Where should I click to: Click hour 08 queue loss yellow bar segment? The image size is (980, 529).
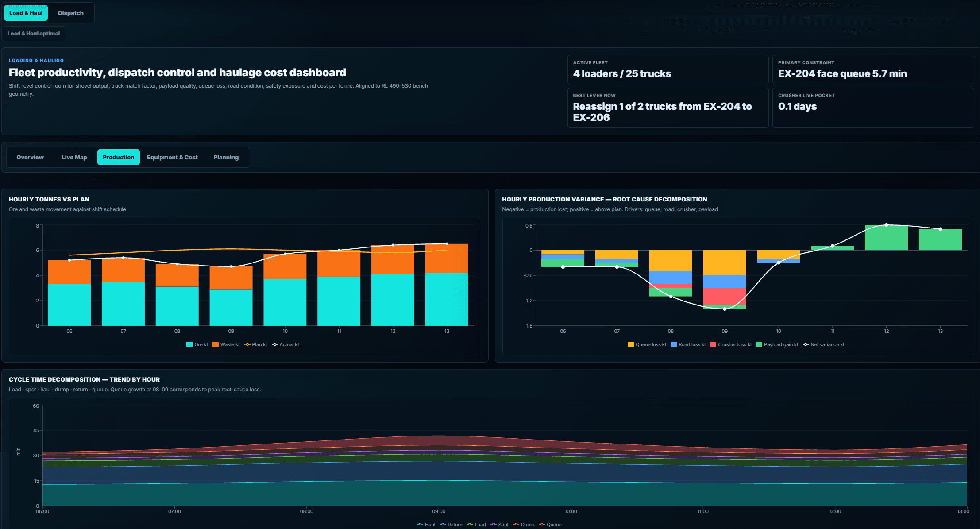point(671,260)
